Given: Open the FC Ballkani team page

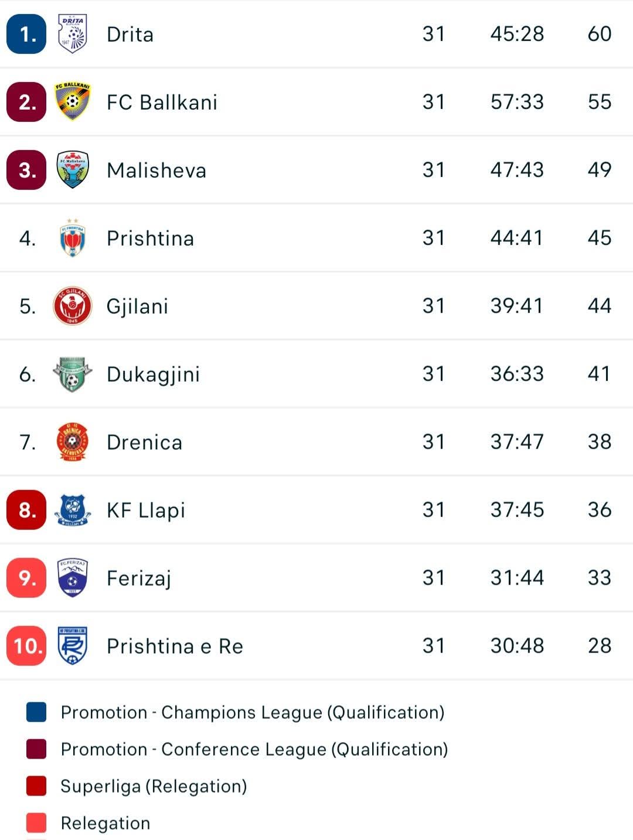Looking at the screenshot, I should click(162, 103).
